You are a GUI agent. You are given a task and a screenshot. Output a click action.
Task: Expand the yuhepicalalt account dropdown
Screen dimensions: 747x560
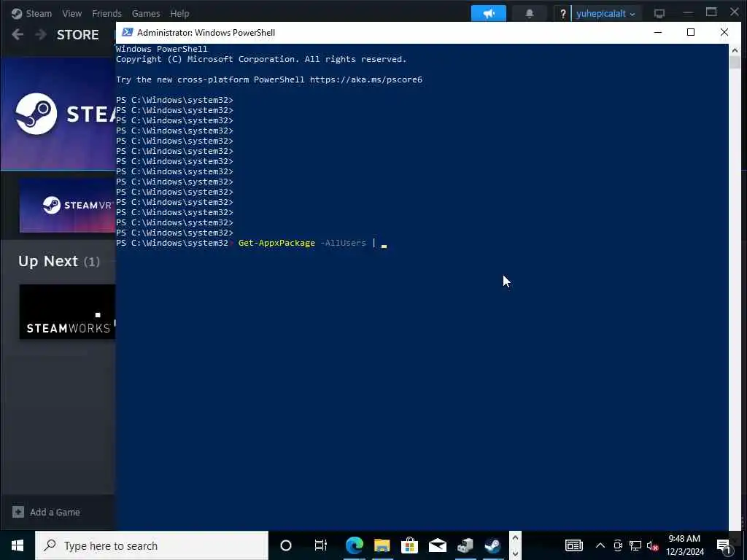pos(605,13)
